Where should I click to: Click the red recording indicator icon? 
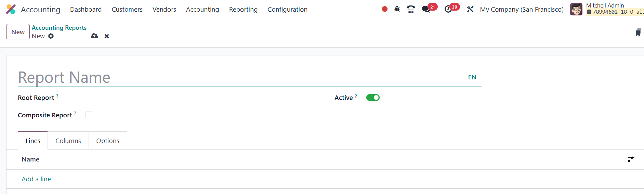click(385, 9)
